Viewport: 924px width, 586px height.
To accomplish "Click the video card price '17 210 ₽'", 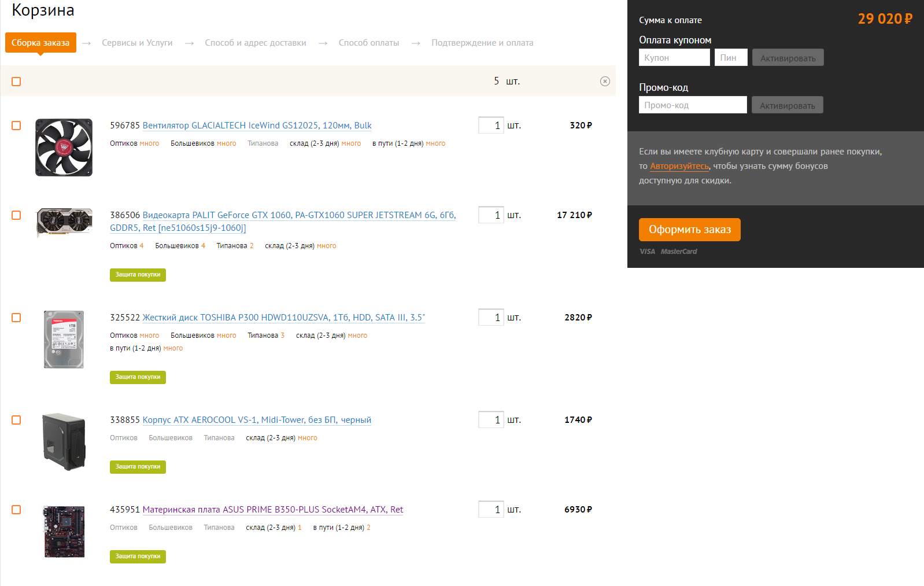I will click(x=575, y=215).
